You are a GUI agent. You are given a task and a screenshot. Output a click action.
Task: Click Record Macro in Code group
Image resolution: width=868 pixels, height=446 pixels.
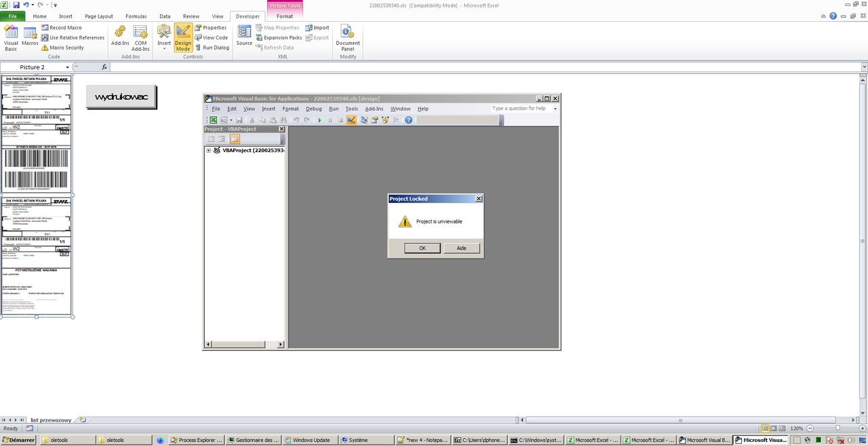click(x=61, y=28)
